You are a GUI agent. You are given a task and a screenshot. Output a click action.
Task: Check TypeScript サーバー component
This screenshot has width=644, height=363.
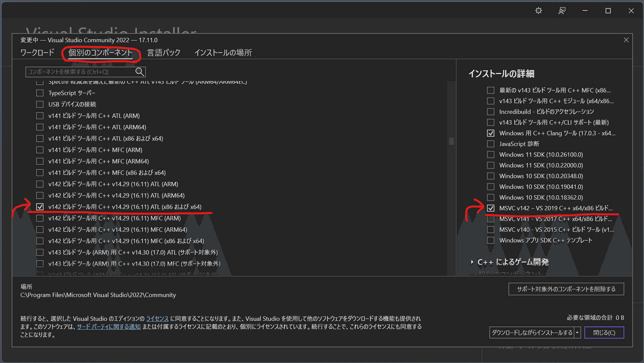pos(40,93)
